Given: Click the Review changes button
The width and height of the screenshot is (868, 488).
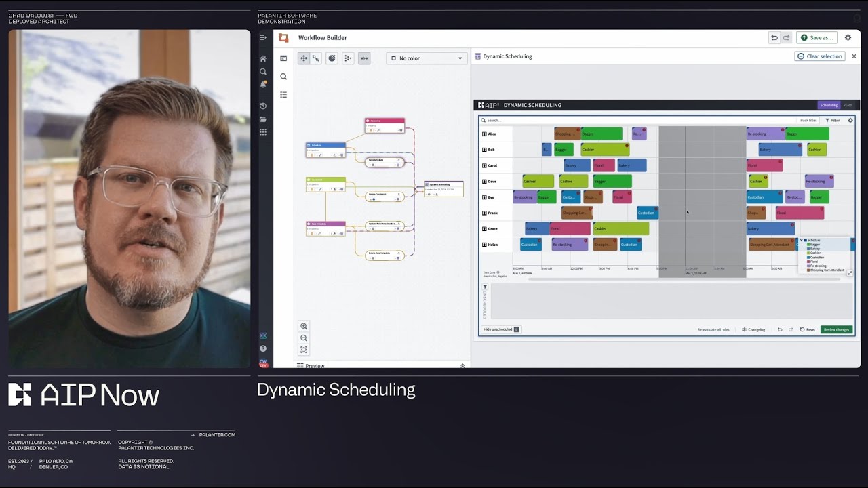Looking at the screenshot, I should pyautogui.click(x=836, y=329).
